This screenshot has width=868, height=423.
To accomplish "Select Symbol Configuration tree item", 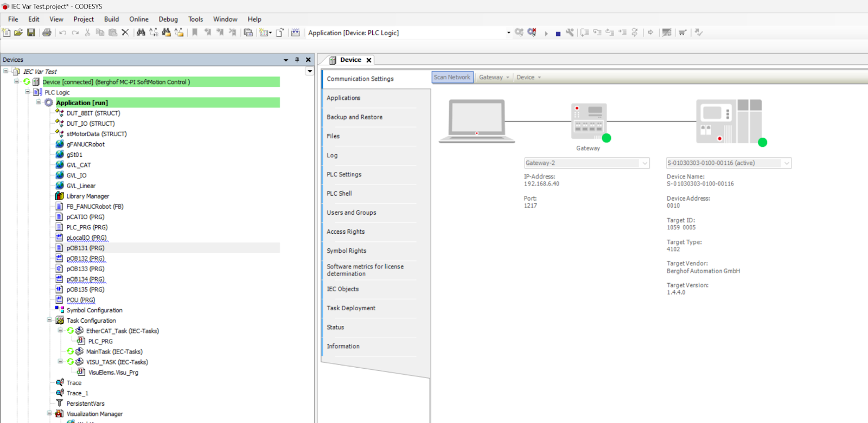I will [94, 310].
